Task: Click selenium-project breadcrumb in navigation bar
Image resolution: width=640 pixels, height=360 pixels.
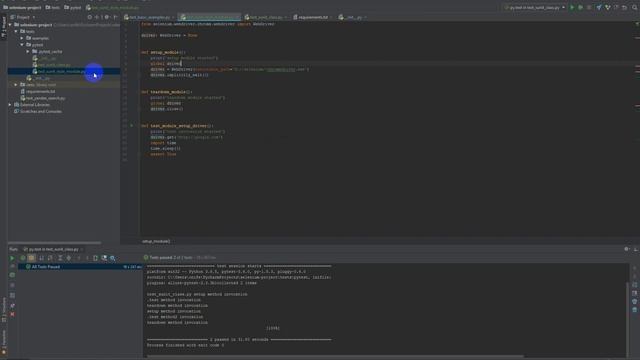Action: coord(22,7)
